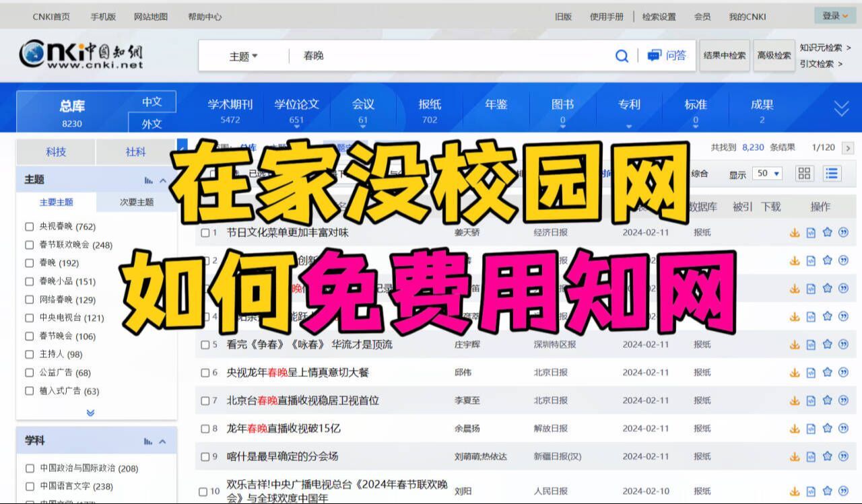Switch to grid view of results
This screenshot has width=862, height=504.
[x=804, y=174]
